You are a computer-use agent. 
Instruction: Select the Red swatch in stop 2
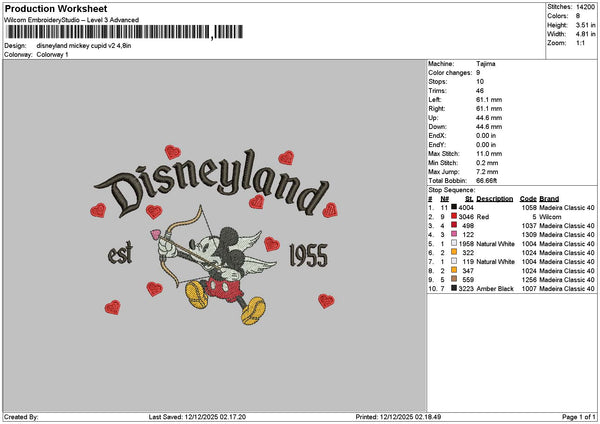(x=454, y=216)
